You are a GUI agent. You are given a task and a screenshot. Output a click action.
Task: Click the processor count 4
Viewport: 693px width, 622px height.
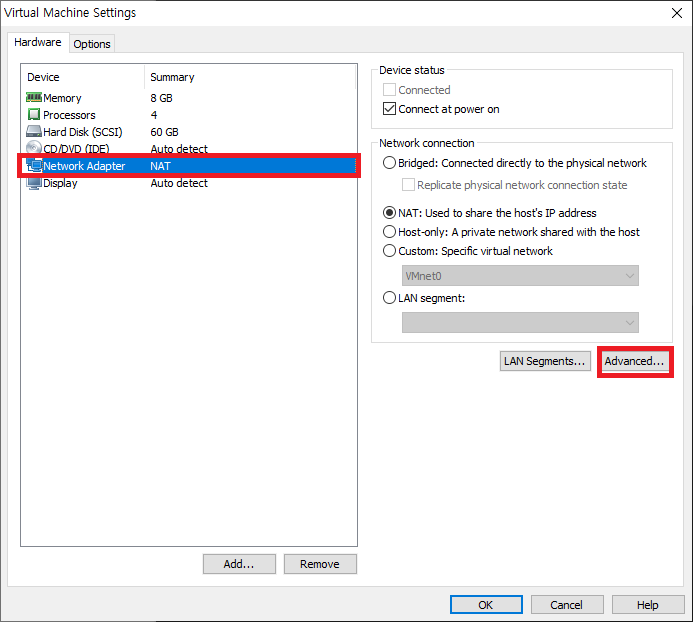(154, 115)
